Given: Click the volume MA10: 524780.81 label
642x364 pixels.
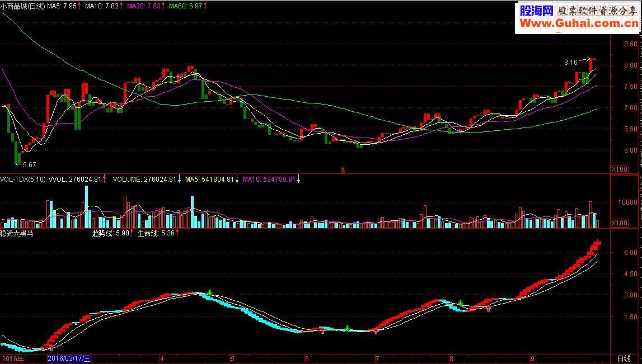Looking at the screenshot, I should pyautogui.click(x=269, y=179).
